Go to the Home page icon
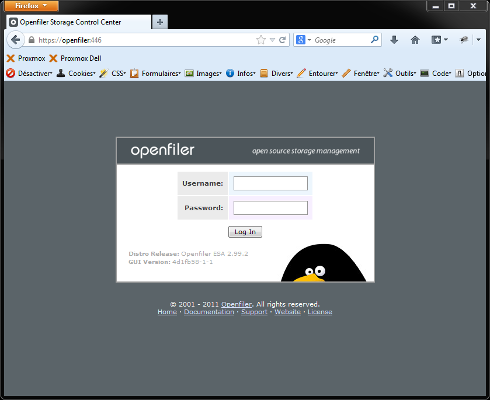 (x=415, y=40)
